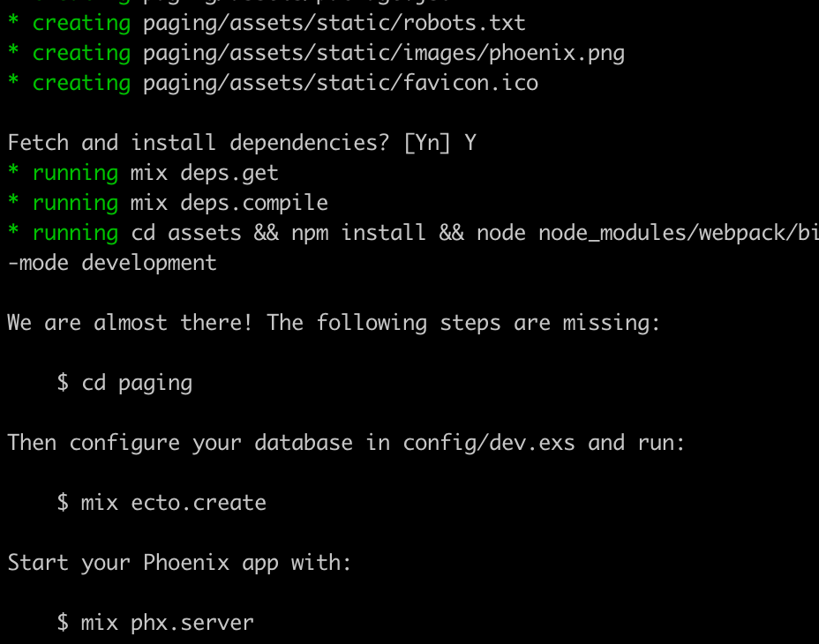Click the green 'creating' word before robots.txt

(81, 24)
